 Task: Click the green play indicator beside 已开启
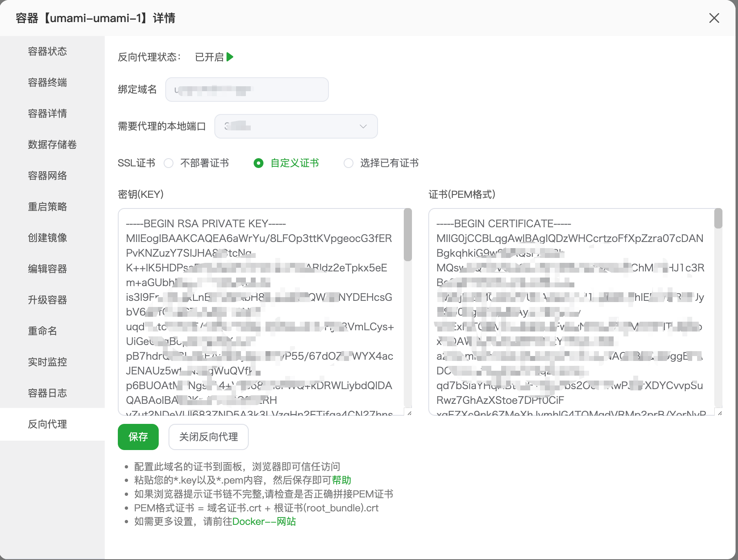click(230, 57)
